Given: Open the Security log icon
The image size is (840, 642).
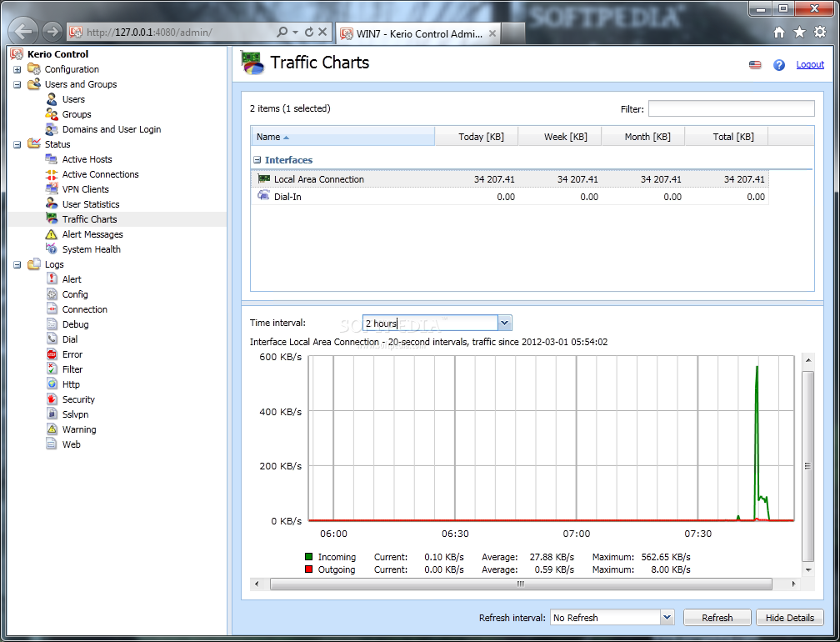Looking at the screenshot, I should (52, 399).
